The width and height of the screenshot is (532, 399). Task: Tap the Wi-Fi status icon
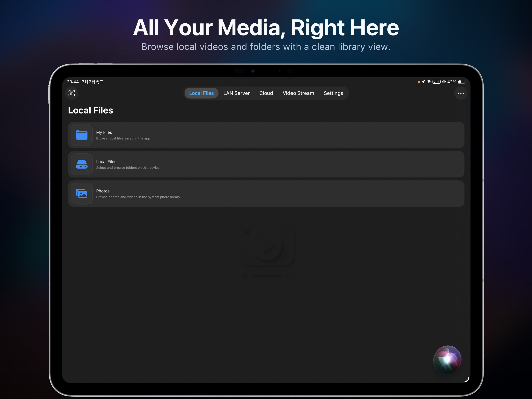[x=429, y=82]
